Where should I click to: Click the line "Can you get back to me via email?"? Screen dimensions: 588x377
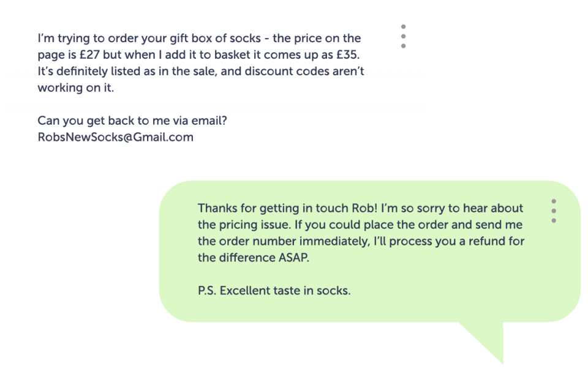coord(132,121)
